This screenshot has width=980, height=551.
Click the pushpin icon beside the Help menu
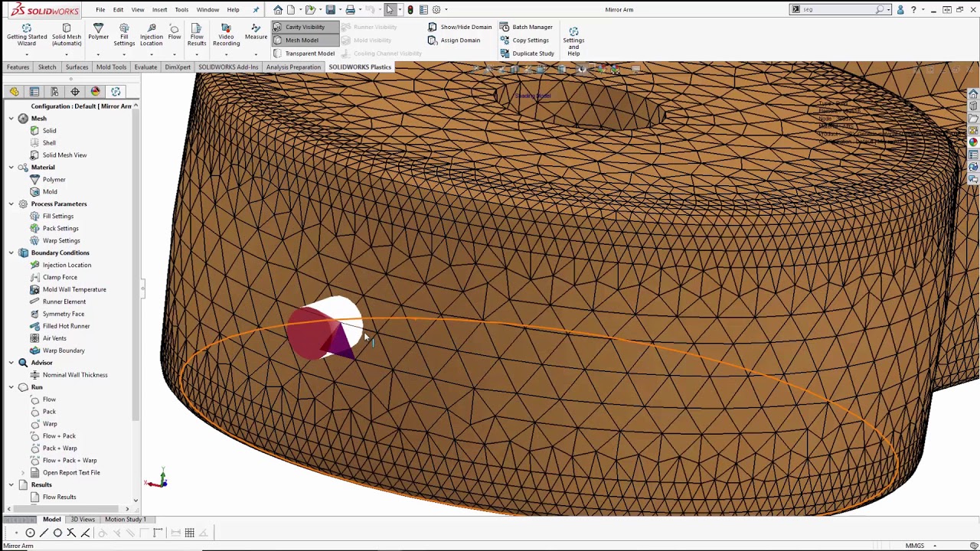tap(256, 10)
